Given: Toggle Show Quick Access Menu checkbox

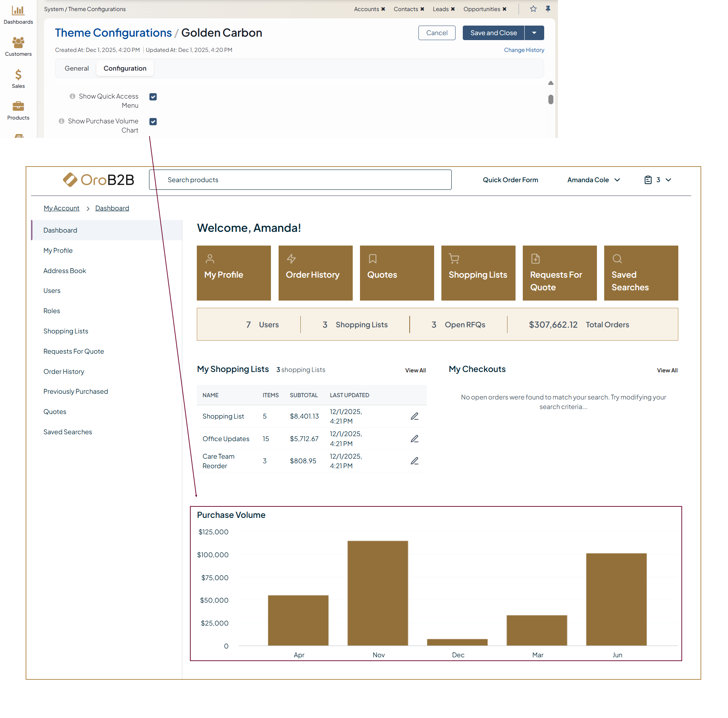Looking at the screenshot, I should tap(153, 97).
